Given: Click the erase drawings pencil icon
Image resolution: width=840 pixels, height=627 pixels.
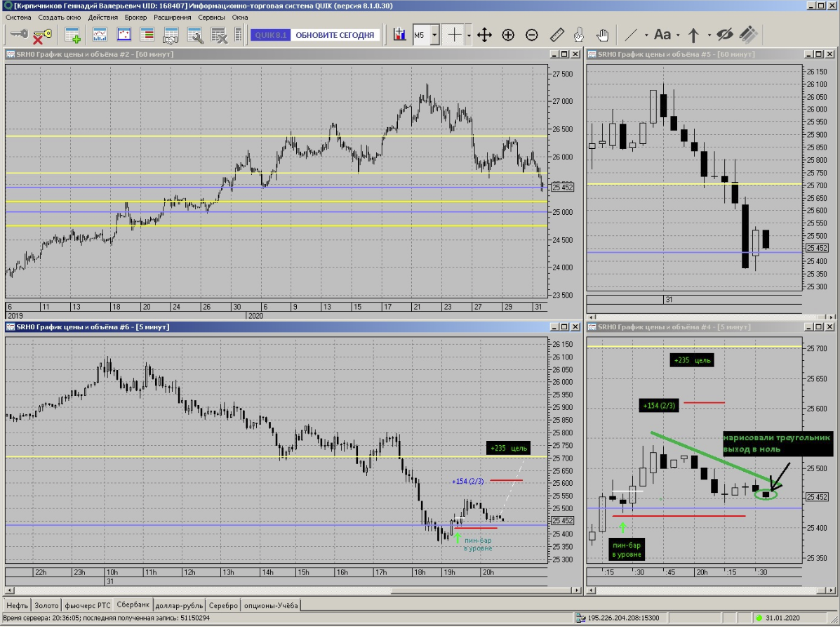Looking at the screenshot, I should point(748,35).
